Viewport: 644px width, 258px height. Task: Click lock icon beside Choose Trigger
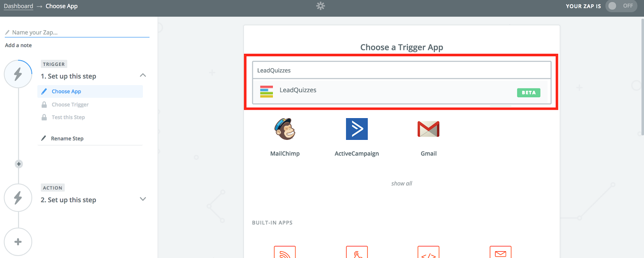click(x=44, y=104)
